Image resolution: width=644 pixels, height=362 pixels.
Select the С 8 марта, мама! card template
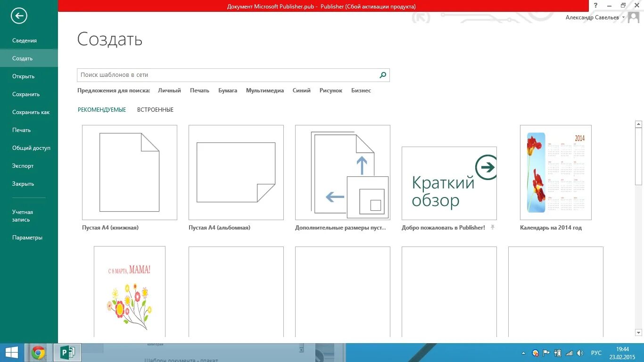point(130,291)
